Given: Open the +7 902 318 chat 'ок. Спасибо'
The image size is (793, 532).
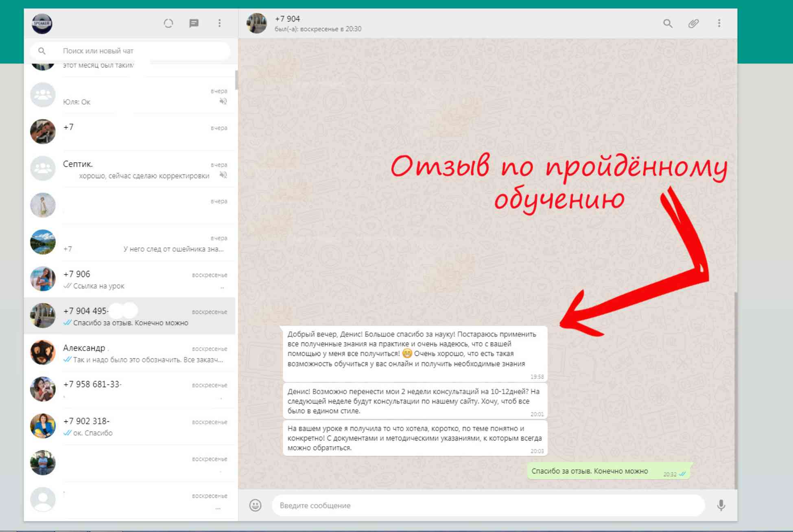Looking at the screenshot, I should [x=130, y=426].
